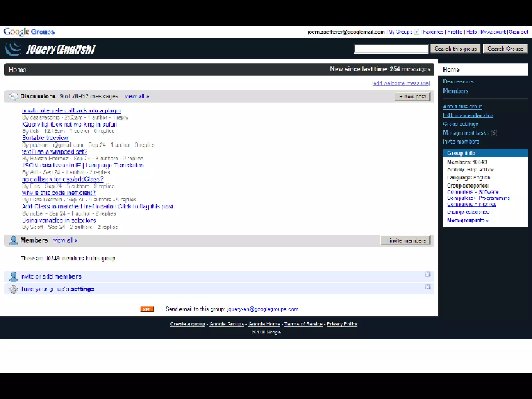Open the My Groups dropdown arrow
This screenshot has height=399, width=532.
[416, 32]
